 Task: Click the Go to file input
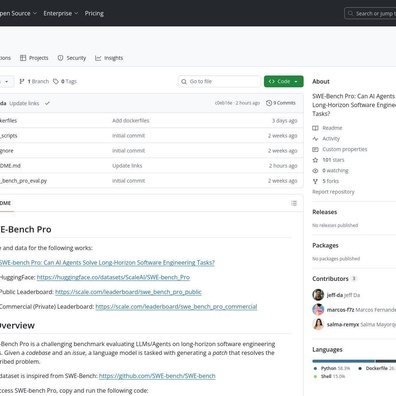pos(219,81)
